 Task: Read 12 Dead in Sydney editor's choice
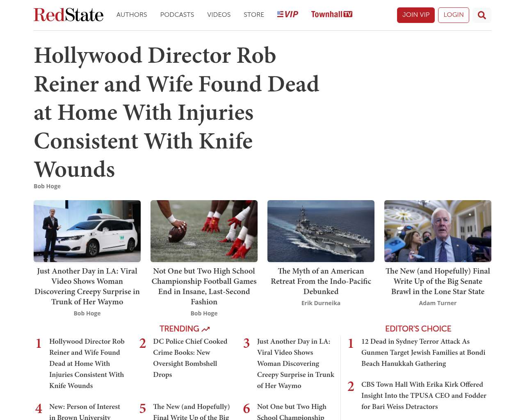(x=423, y=352)
